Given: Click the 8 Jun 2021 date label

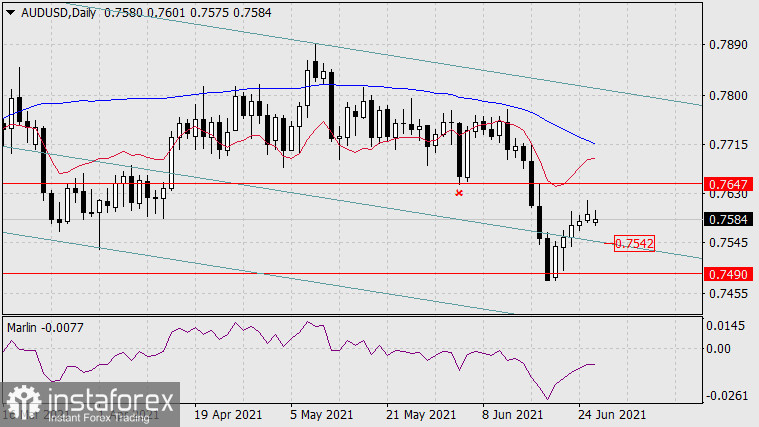Looking at the screenshot, I should [x=511, y=413].
